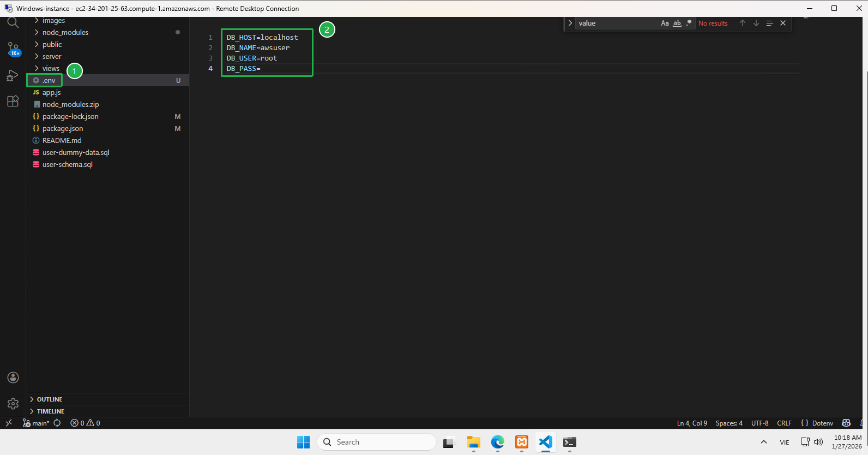This screenshot has width=868, height=455.
Task: Change indentation via Spaces: 4
Action: click(729, 423)
